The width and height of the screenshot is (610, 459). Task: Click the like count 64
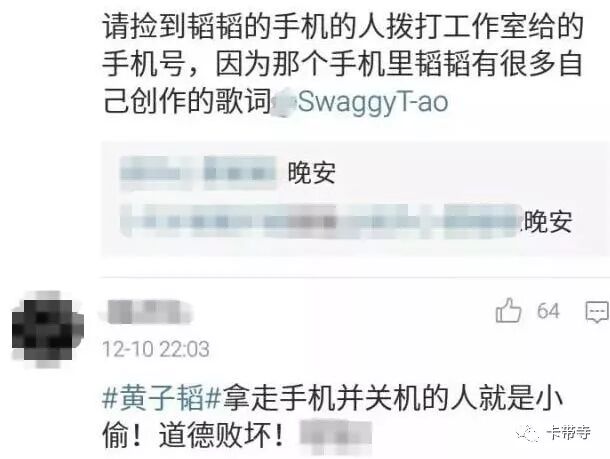[548, 311]
